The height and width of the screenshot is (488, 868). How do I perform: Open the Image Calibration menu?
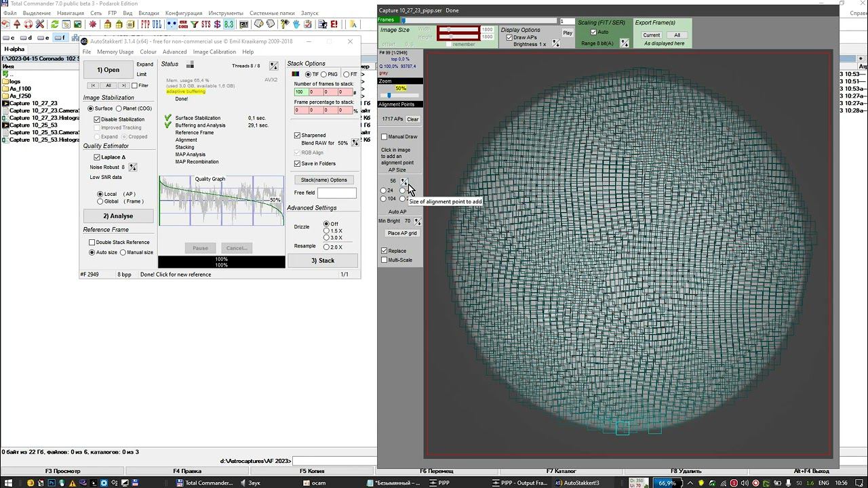[214, 52]
